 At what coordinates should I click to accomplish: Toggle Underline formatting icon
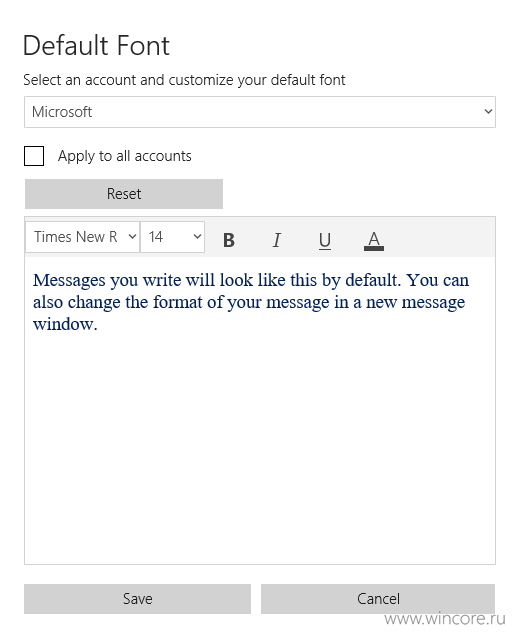325,240
